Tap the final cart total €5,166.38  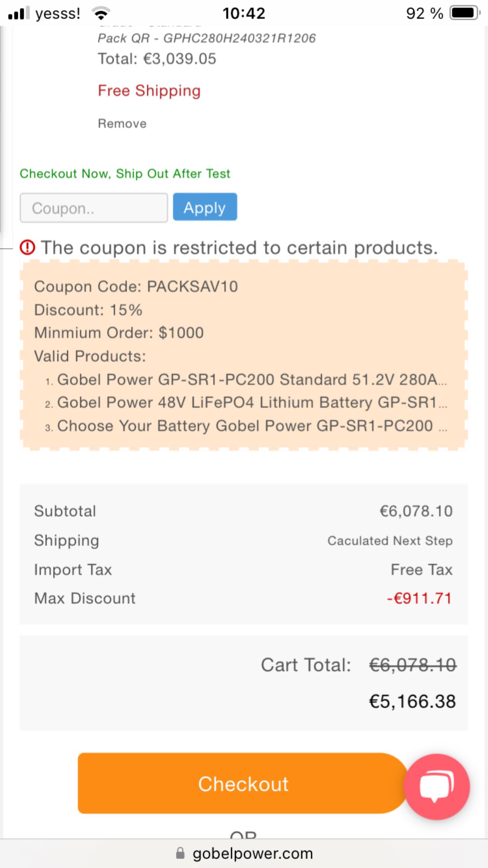[413, 702]
